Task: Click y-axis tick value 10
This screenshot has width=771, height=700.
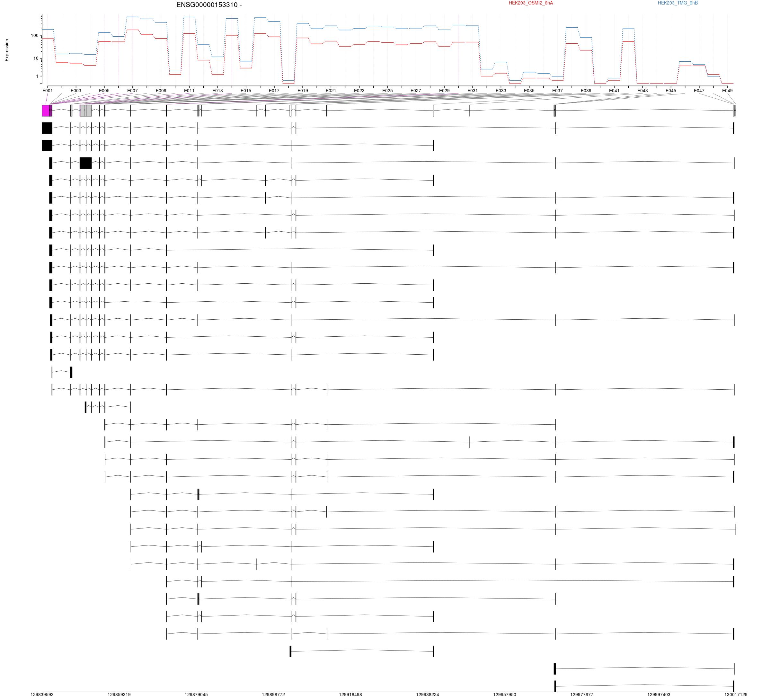Action: 36,58
